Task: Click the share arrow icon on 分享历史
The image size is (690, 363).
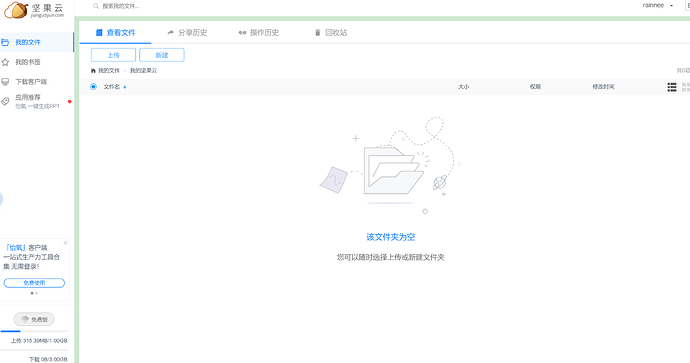Action: pos(171,33)
